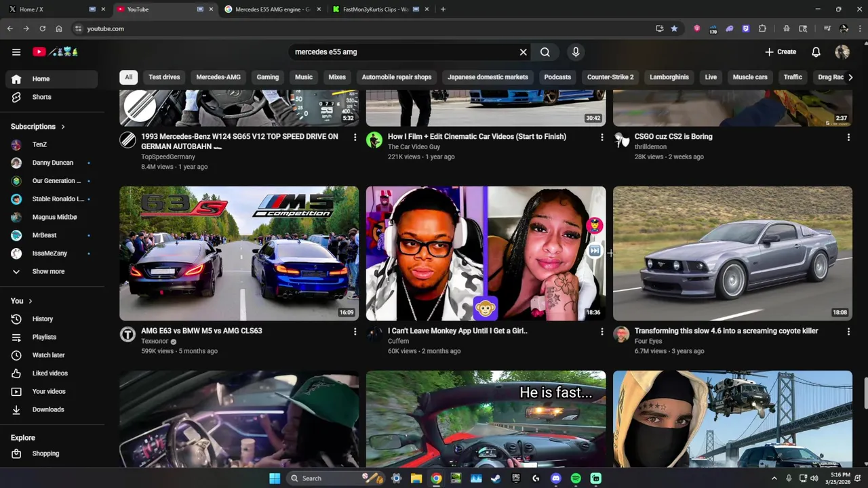Viewport: 868px width, 488px height.
Task: Select Muscle cars filter chip
Action: click(750, 77)
